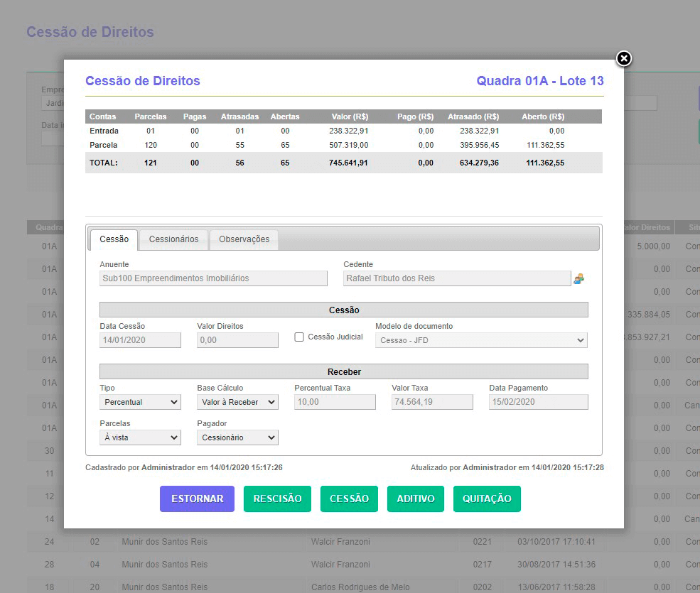
Task: Click the green CESSÃO button
Action: 349,499
